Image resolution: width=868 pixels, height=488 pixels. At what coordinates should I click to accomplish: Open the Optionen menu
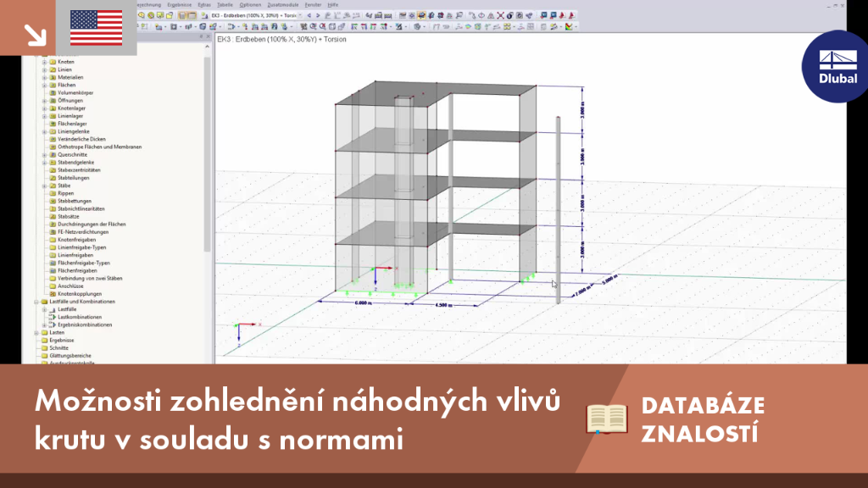coord(250,5)
